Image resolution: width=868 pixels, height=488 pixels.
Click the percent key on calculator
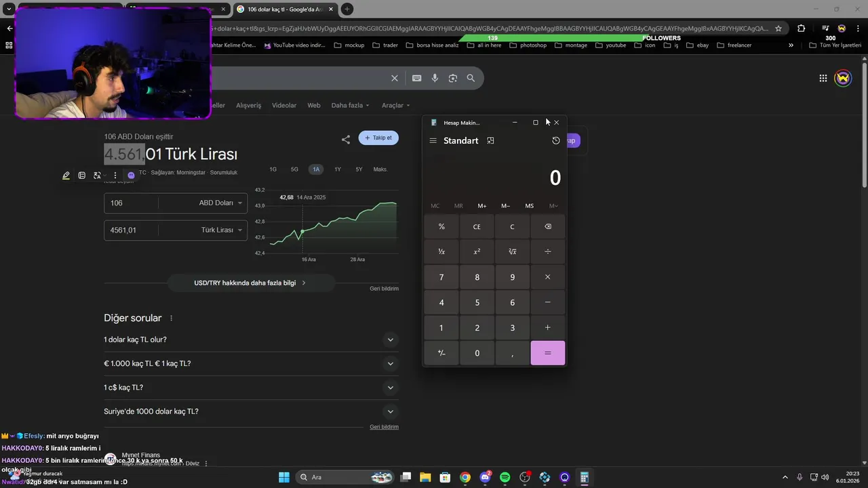[441, 226]
